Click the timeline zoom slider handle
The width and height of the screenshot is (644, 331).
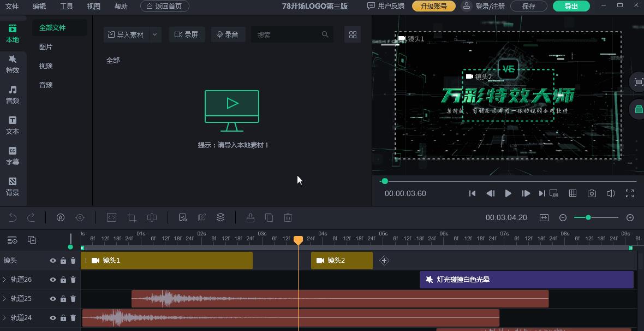[x=588, y=217]
